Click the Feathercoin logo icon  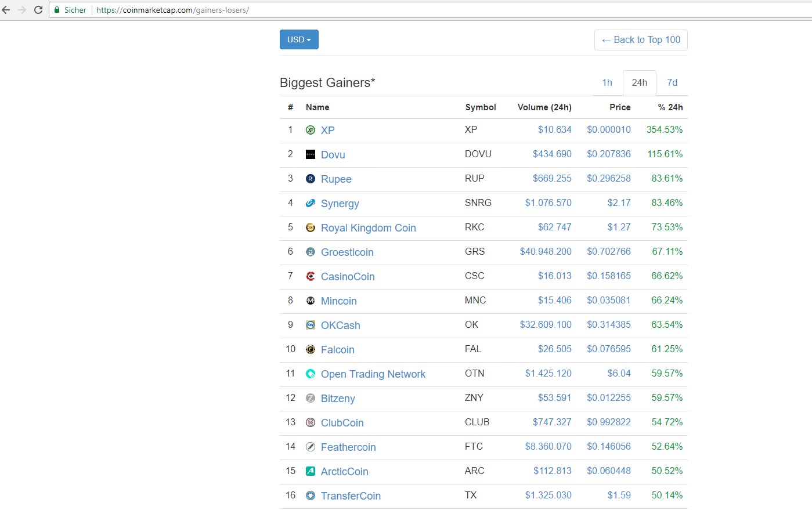coord(311,447)
